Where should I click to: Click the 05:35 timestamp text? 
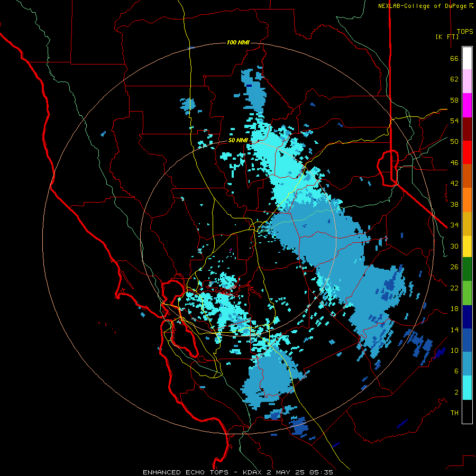tap(321, 472)
